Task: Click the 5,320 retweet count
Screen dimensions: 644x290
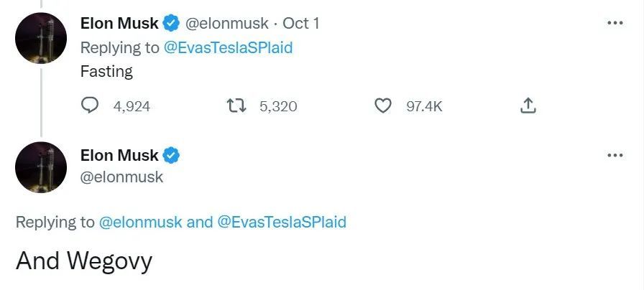Action: click(277, 106)
